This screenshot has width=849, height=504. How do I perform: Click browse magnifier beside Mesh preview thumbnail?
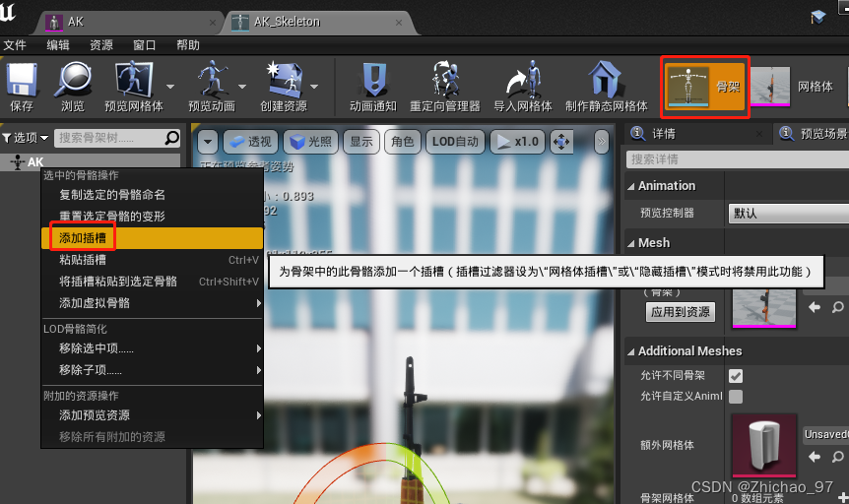(x=837, y=307)
